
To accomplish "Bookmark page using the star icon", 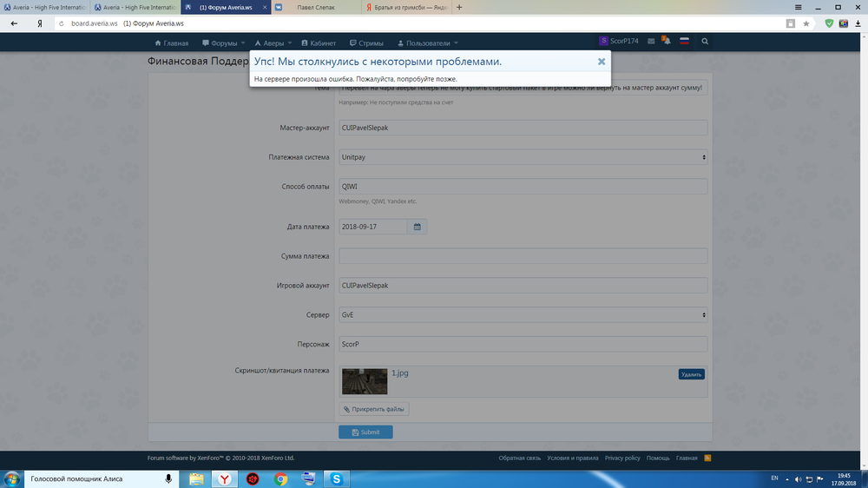I will tap(806, 24).
